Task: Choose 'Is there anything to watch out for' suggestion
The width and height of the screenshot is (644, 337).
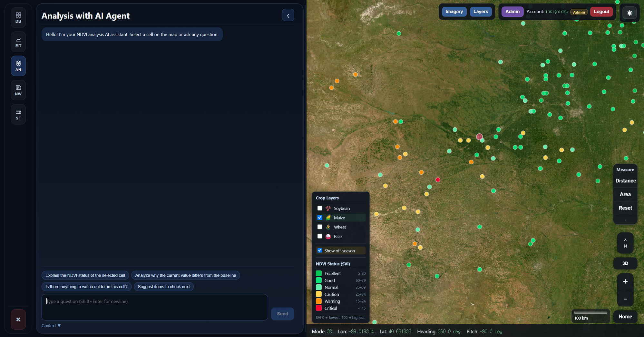Action: (86, 287)
